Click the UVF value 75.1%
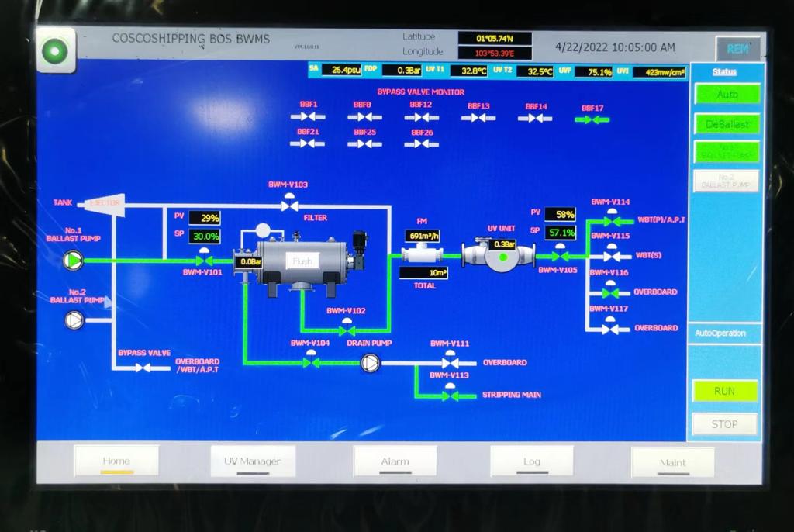 click(x=593, y=72)
